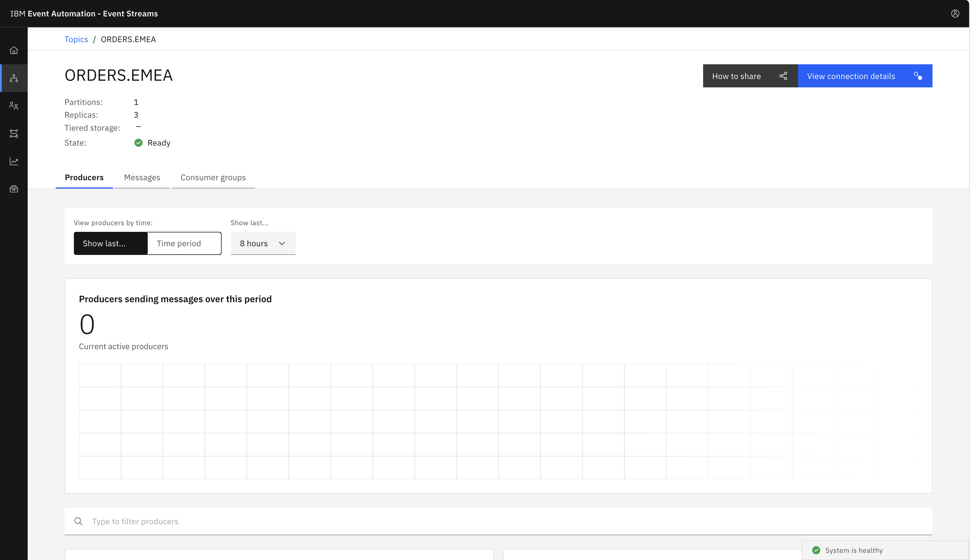Click the ORDERS.EMEA page heading
Viewport: 970px width, 560px height.
click(x=119, y=75)
